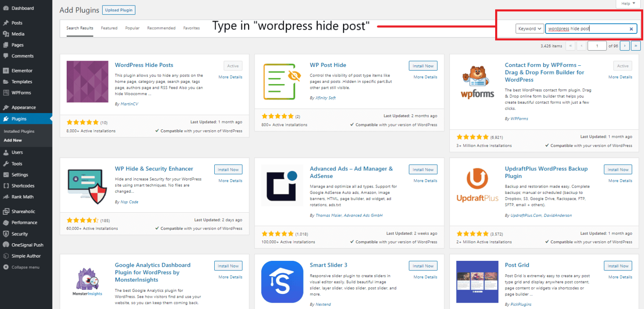The height and width of the screenshot is (309, 644).
Task: Open the Performance cube icon
Action: [x=5, y=222]
